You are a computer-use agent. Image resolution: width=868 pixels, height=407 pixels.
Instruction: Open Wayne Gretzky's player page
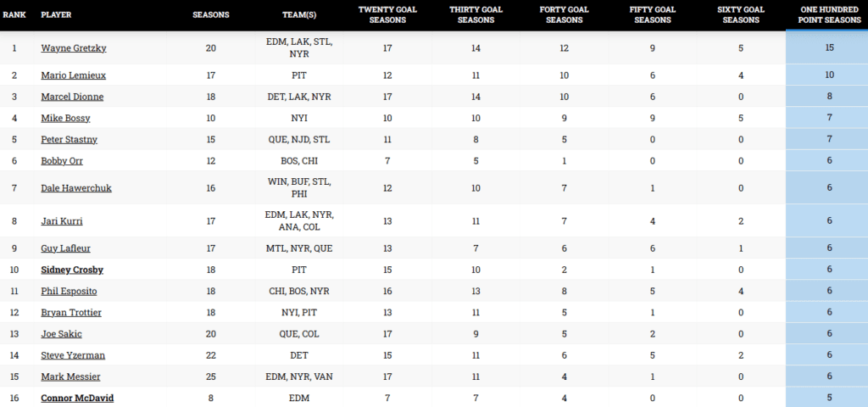point(74,48)
